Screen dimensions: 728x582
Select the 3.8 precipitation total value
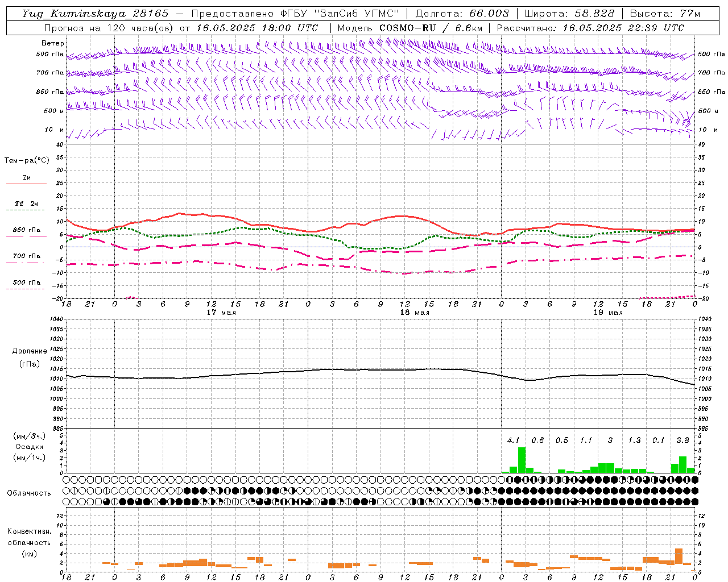tap(683, 440)
